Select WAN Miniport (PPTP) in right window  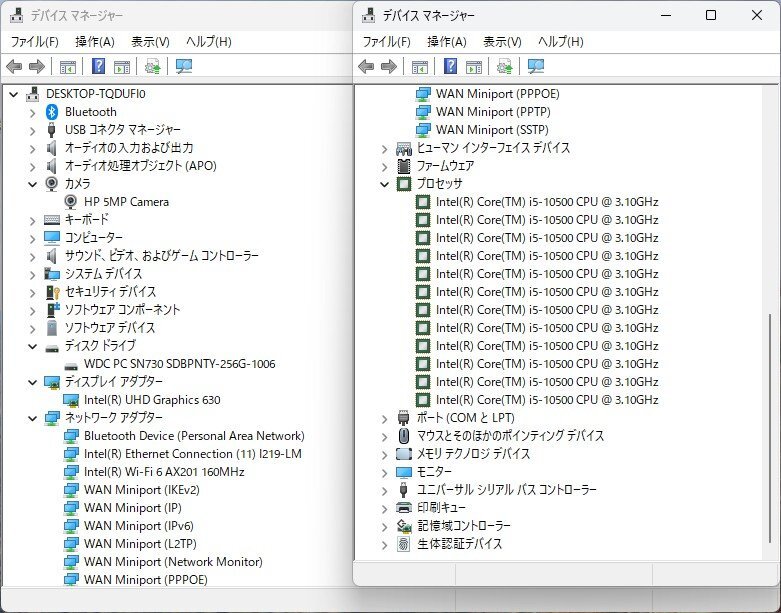(493, 112)
